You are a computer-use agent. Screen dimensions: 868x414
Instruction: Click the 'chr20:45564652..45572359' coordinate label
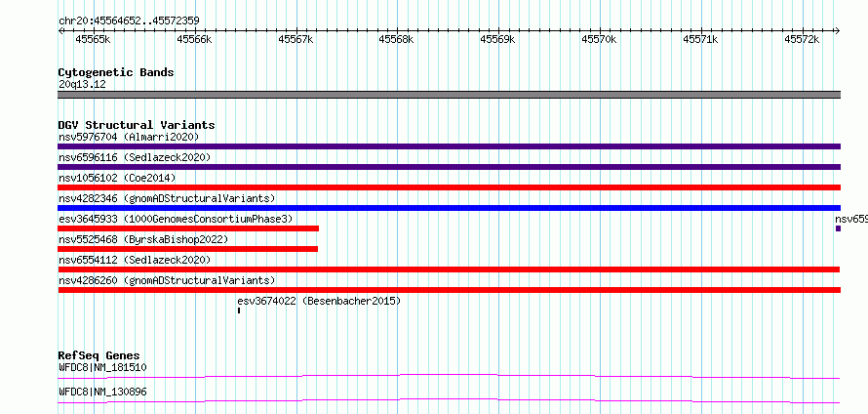coord(129,21)
